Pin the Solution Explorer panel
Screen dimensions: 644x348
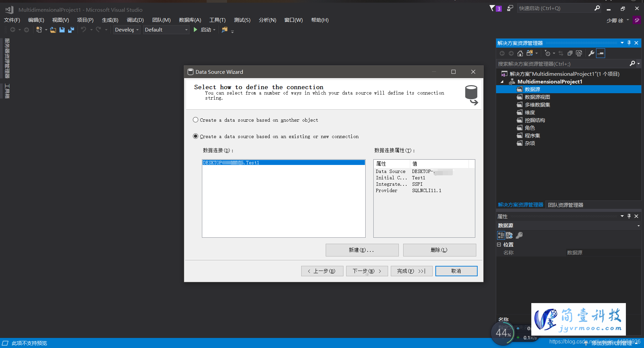(629, 43)
